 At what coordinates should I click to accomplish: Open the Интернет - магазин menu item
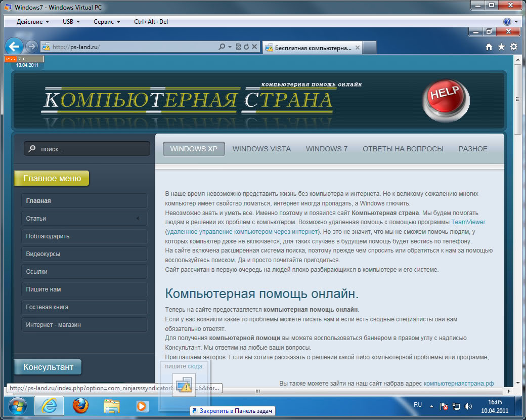click(x=84, y=325)
